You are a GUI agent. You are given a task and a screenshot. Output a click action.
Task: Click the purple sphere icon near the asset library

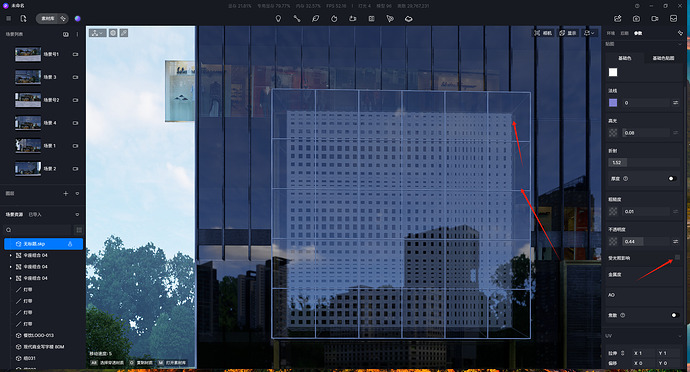[x=77, y=18]
